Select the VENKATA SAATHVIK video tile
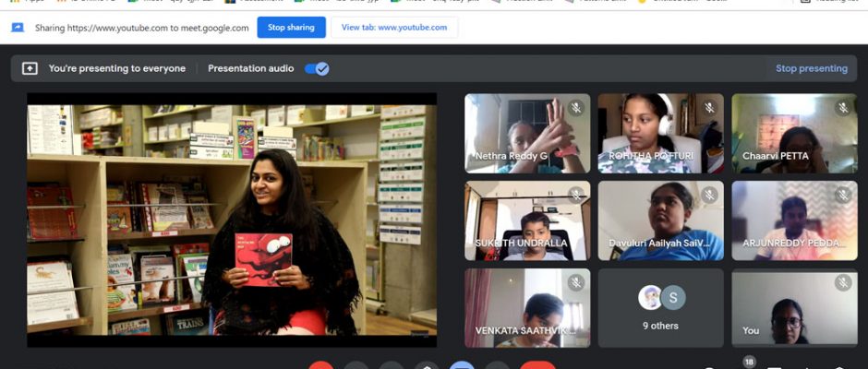 pyautogui.click(x=527, y=308)
